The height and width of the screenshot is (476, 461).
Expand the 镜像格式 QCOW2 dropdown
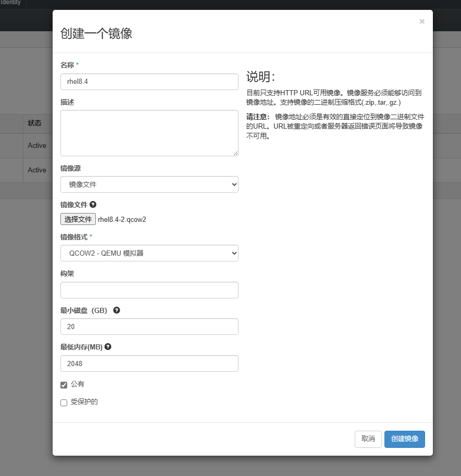pos(149,253)
